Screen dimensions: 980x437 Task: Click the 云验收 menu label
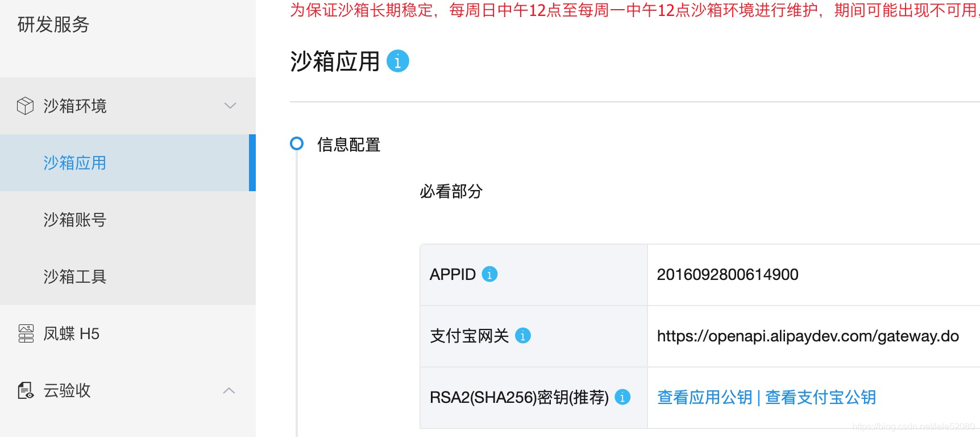pyautogui.click(x=67, y=390)
